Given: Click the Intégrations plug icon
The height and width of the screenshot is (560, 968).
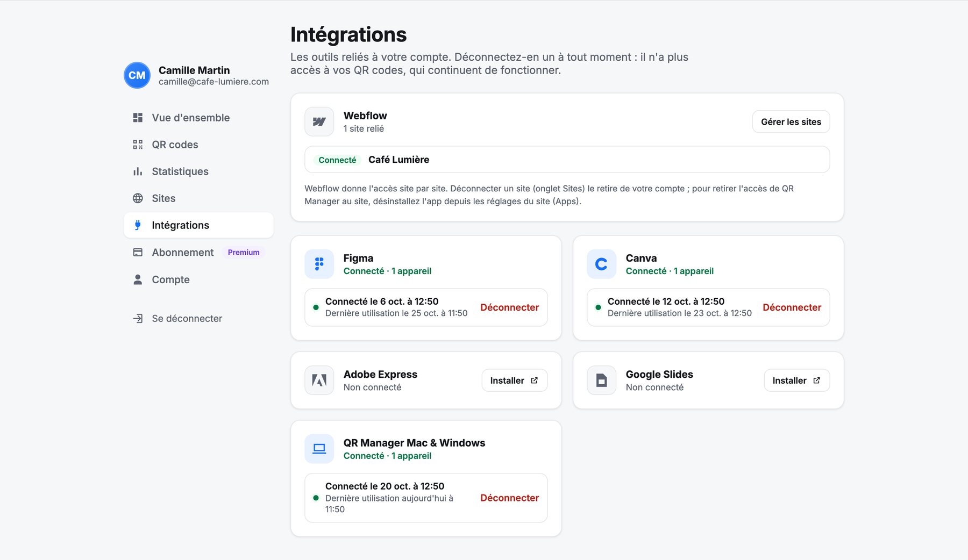Looking at the screenshot, I should (x=138, y=225).
